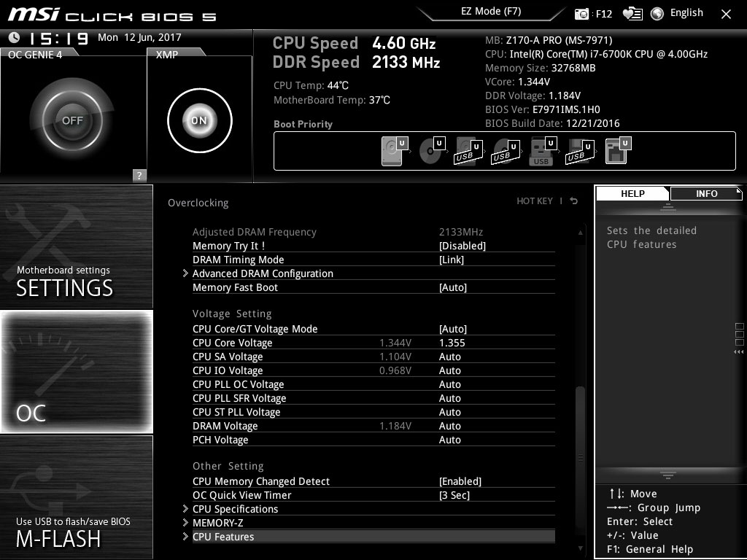
Task: Click the OC Genie help question mark
Action: pos(139,175)
